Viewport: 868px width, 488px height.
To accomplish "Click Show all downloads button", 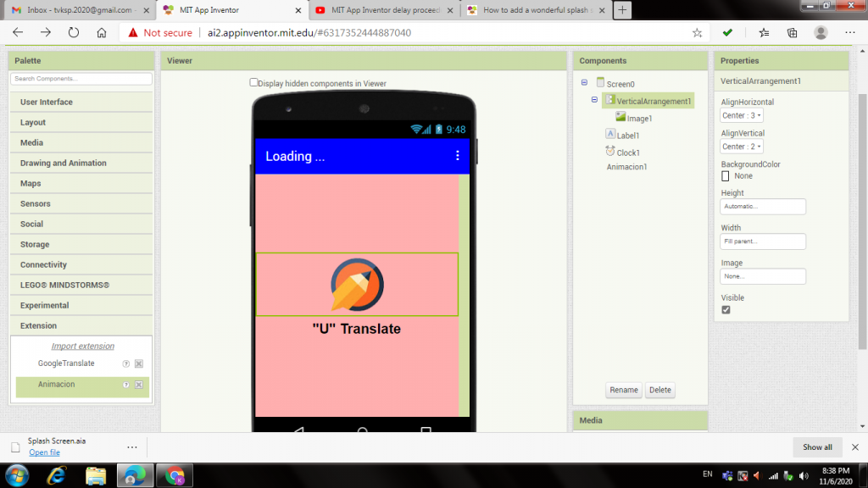I will click(817, 447).
